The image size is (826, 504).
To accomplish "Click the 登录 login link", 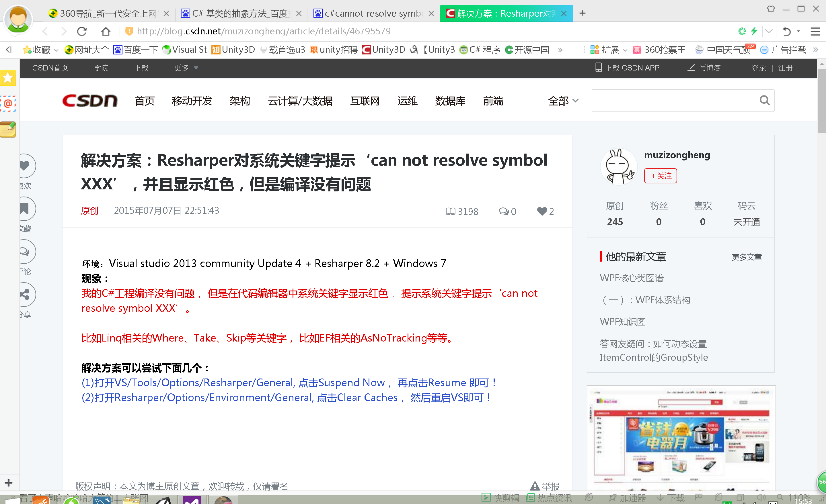I will (759, 68).
